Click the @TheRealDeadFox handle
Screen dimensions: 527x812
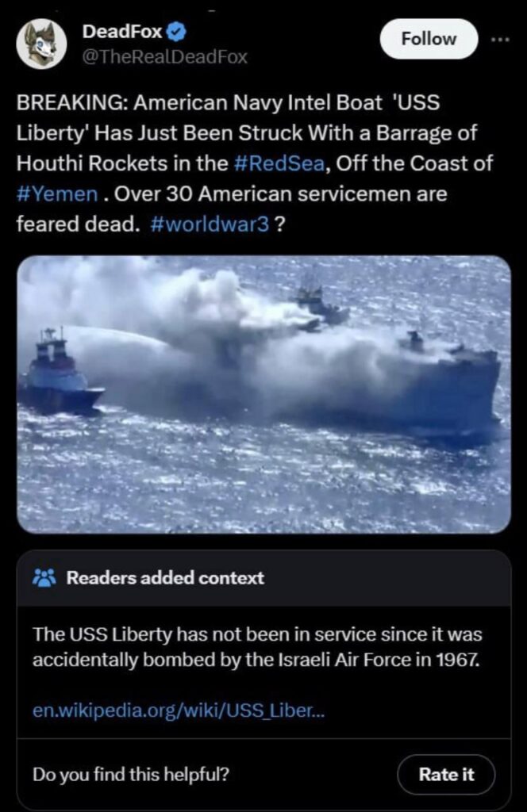(165, 56)
